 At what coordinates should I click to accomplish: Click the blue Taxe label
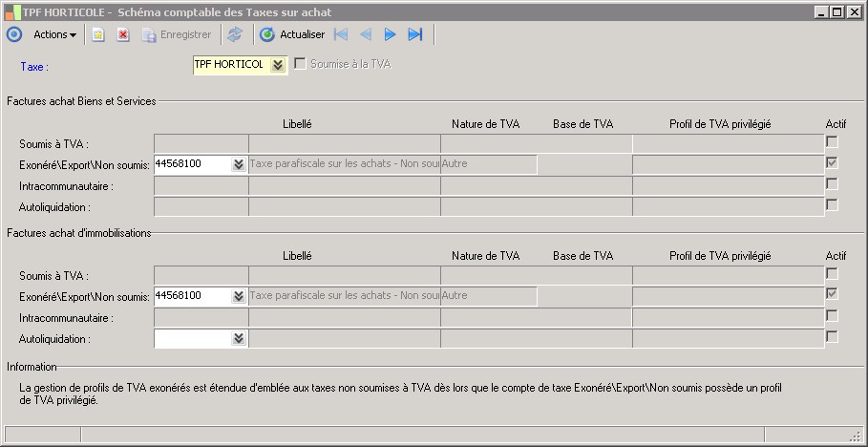(34, 67)
